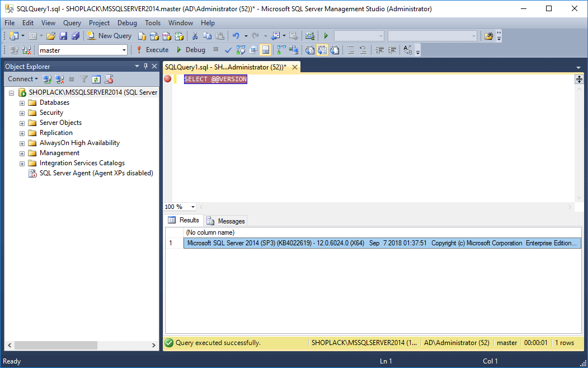
Task: Open a Database Engine Query from the toolbar
Action: pyautogui.click(x=142, y=36)
